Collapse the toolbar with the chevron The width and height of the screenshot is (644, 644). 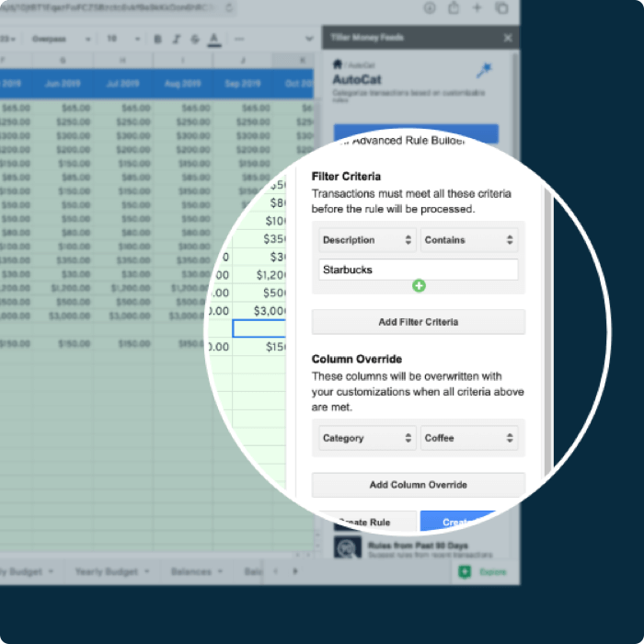tap(309, 39)
